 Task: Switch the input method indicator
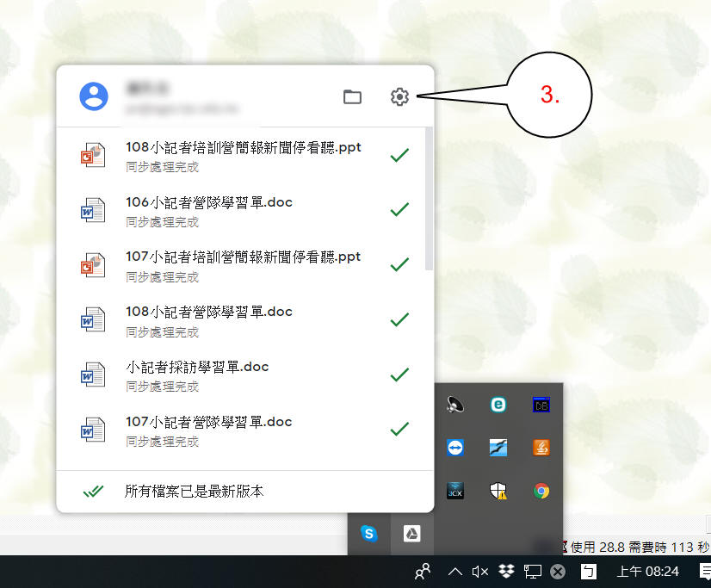click(x=589, y=572)
